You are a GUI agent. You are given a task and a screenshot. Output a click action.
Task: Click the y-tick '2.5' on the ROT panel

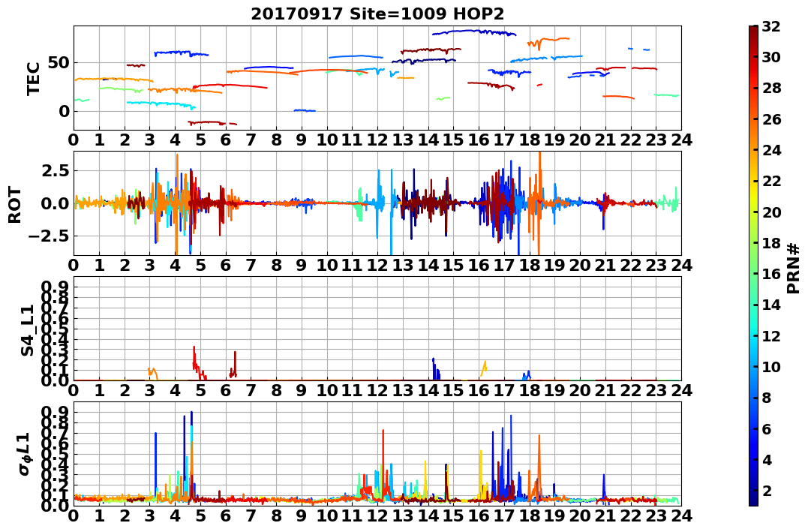[56, 170]
